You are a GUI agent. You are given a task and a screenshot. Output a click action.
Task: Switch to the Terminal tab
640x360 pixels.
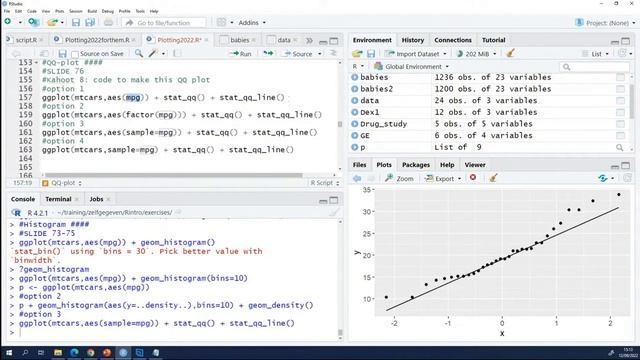(x=58, y=199)
